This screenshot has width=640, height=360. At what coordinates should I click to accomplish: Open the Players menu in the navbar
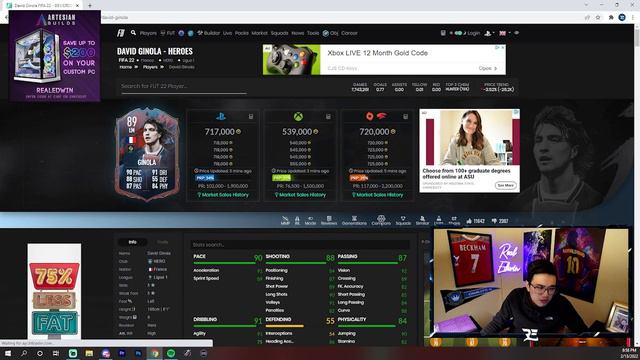pos(148,33)
